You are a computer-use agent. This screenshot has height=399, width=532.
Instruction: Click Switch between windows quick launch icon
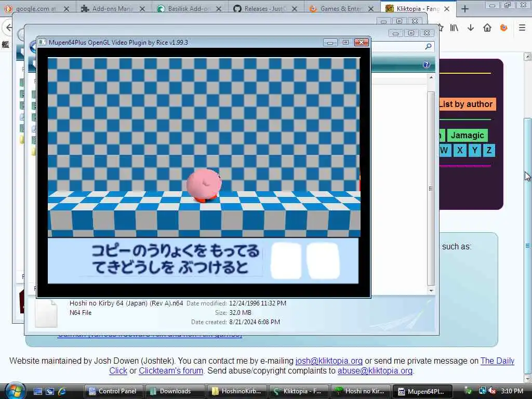click(50, 391)
